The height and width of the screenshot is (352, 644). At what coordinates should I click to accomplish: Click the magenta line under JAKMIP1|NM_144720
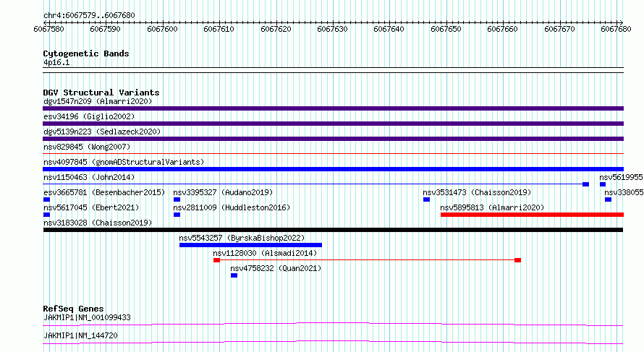tap(333, 342)
